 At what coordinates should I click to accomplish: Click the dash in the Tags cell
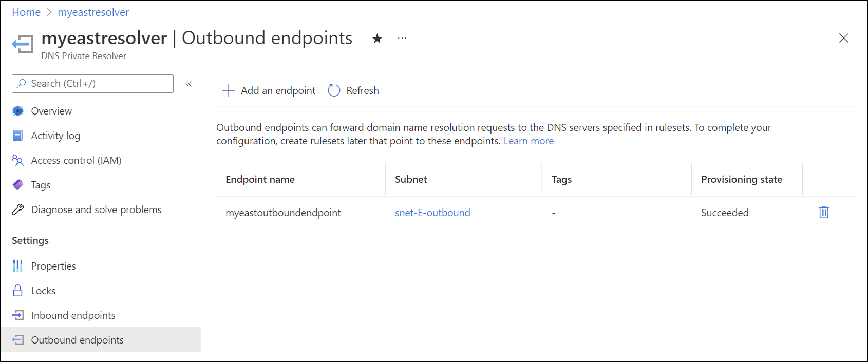tap(554, 213)
